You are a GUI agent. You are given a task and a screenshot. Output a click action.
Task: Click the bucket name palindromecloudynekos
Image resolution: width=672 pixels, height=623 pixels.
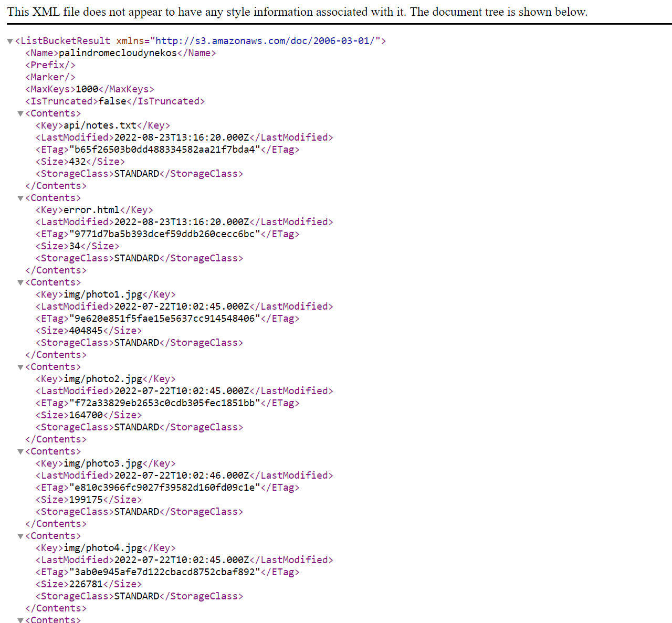118,53
